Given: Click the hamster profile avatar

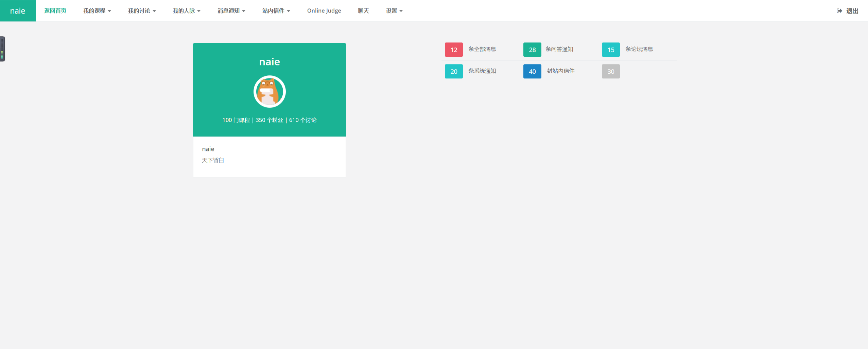Looking at the screenshot, I should click(270, 92).
